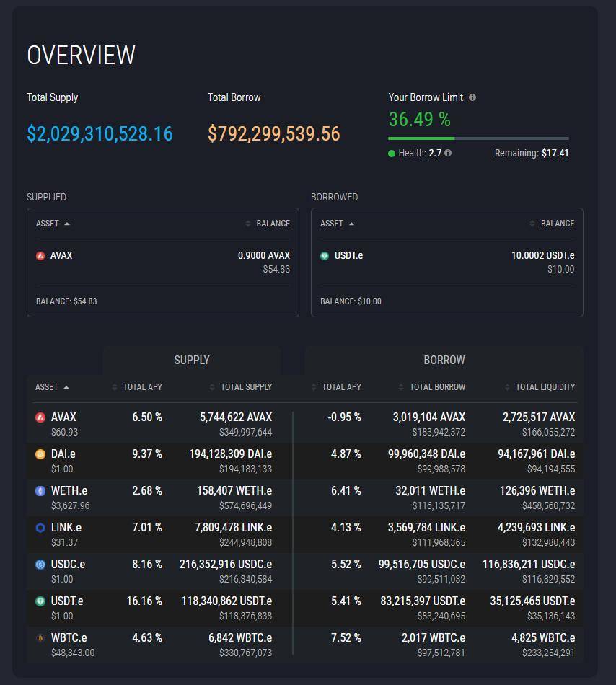Open the AVAX row in Supplied panel
The image size is (616, 685).
click(162, 262)
